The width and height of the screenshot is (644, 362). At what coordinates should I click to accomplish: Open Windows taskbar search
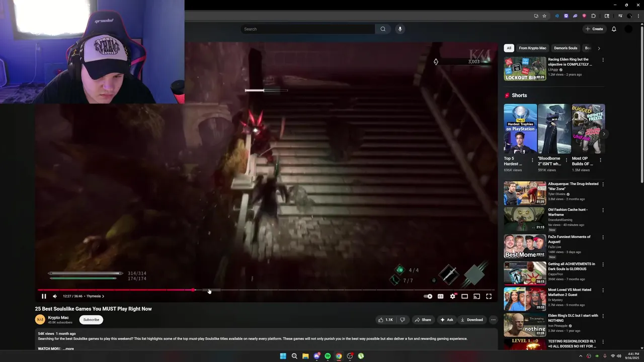[x=294, y=356]
